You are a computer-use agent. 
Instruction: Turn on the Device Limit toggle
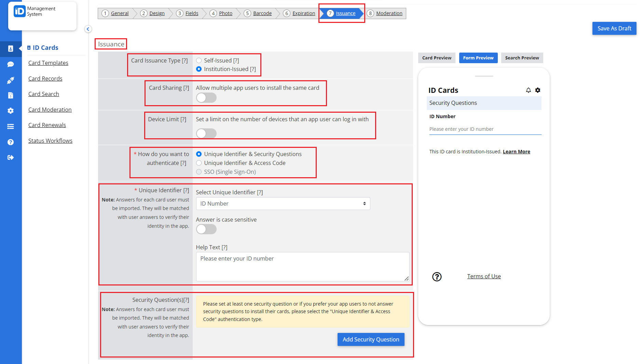[206, 134]
